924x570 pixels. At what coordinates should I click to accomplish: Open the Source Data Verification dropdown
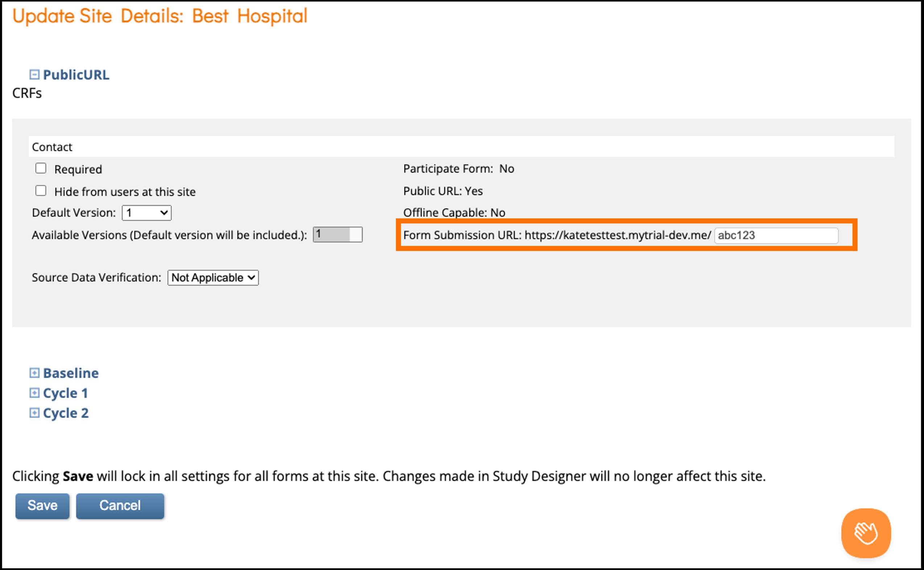pyautogui.click(x=213, y=278)
